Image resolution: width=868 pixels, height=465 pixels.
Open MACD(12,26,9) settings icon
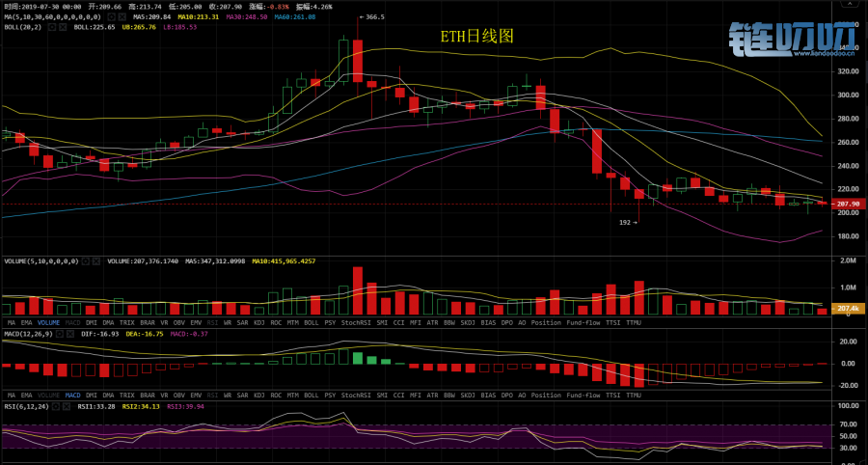tap(62, 334)
